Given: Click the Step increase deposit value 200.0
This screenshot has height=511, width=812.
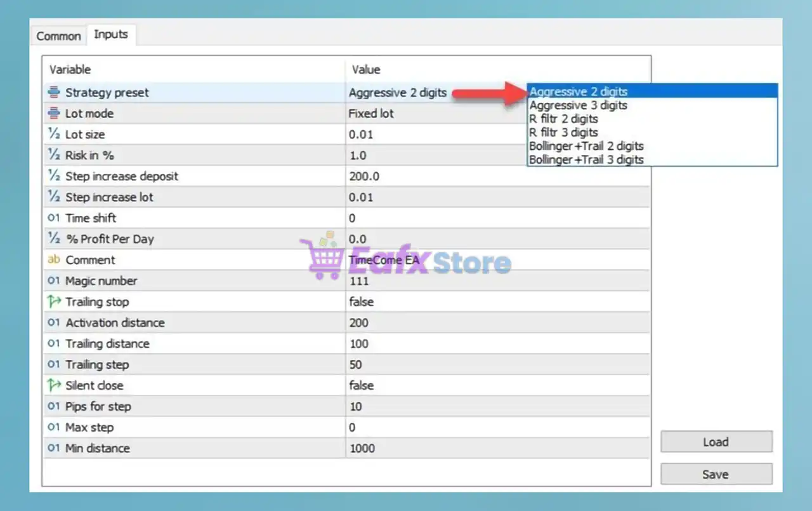Looking at the screenshot, I should pos(497,176).
